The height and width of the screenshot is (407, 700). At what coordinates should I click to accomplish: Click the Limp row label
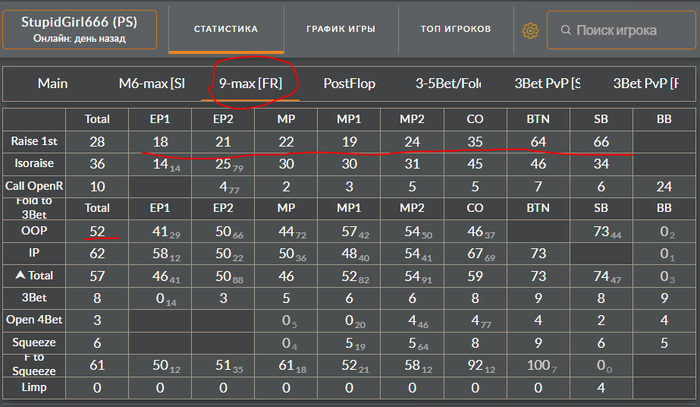coord(34,387)
